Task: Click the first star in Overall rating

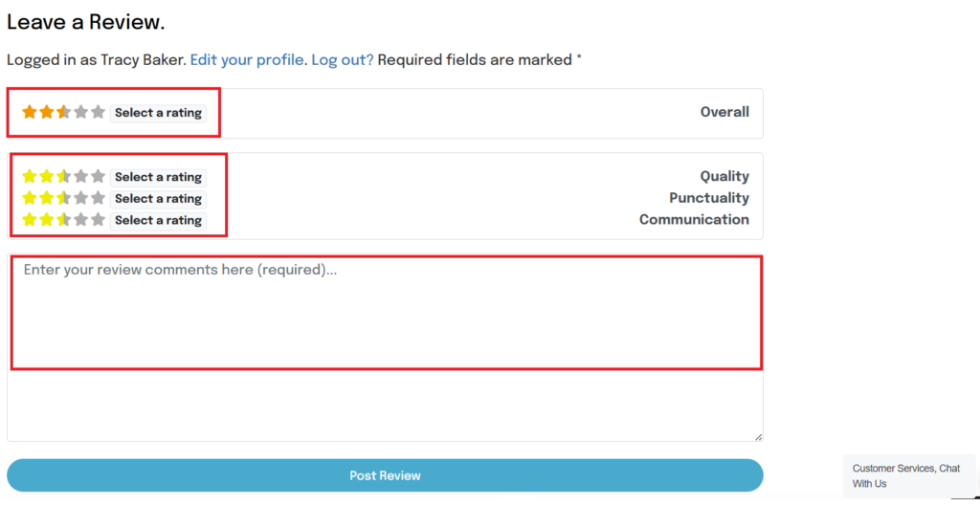Action: click(29, 112)
